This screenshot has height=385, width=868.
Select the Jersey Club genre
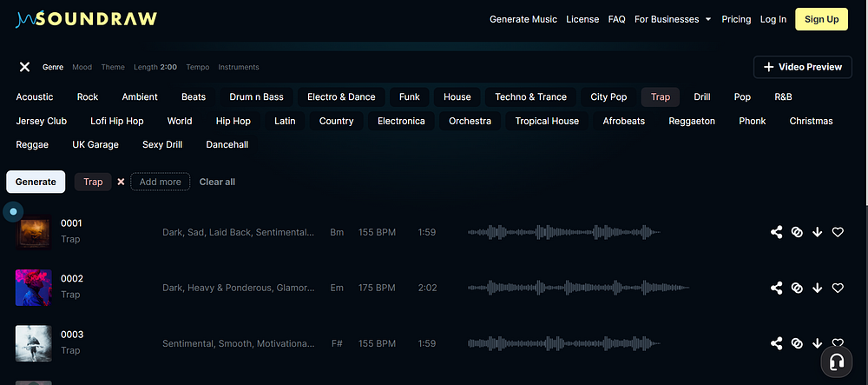pyautogui.click(x=42, y=121)
